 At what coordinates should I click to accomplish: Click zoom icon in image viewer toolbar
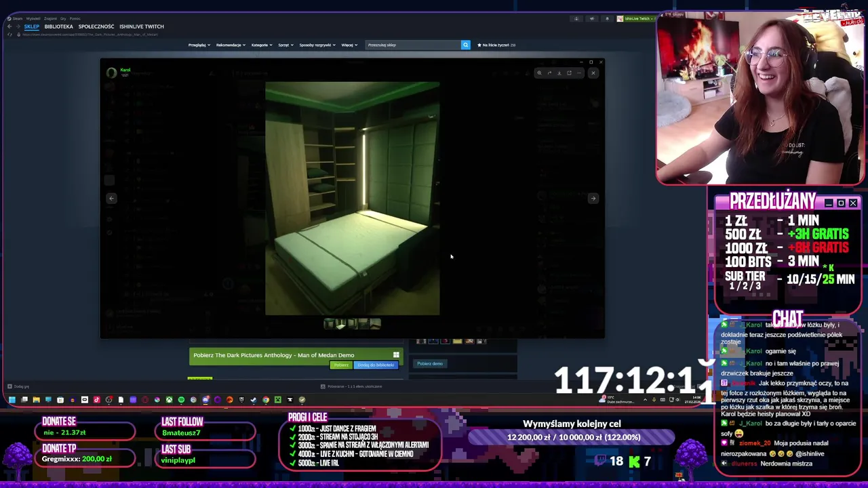click(539, 73)
